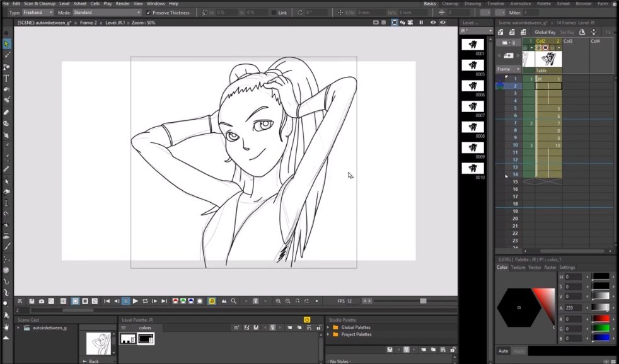Click the camera snapshot icon below the viewer
This screenshot has width=619, height=364.
coord(42,301)
